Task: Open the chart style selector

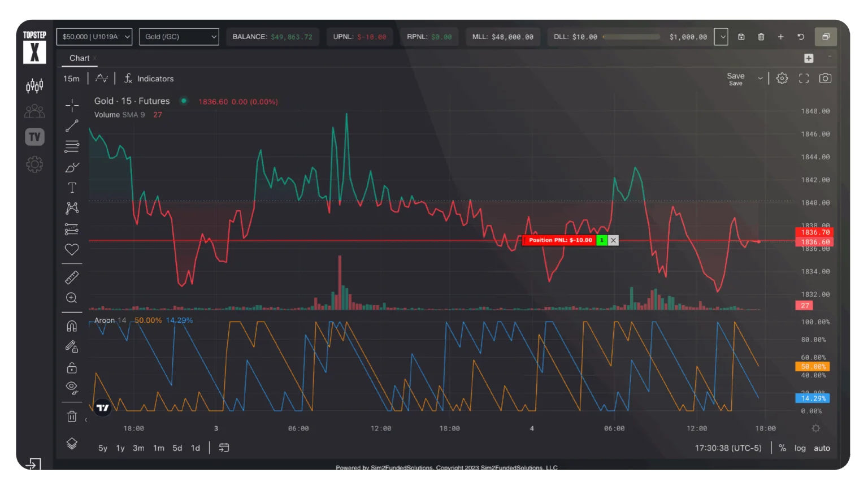Action: point(102,79)
